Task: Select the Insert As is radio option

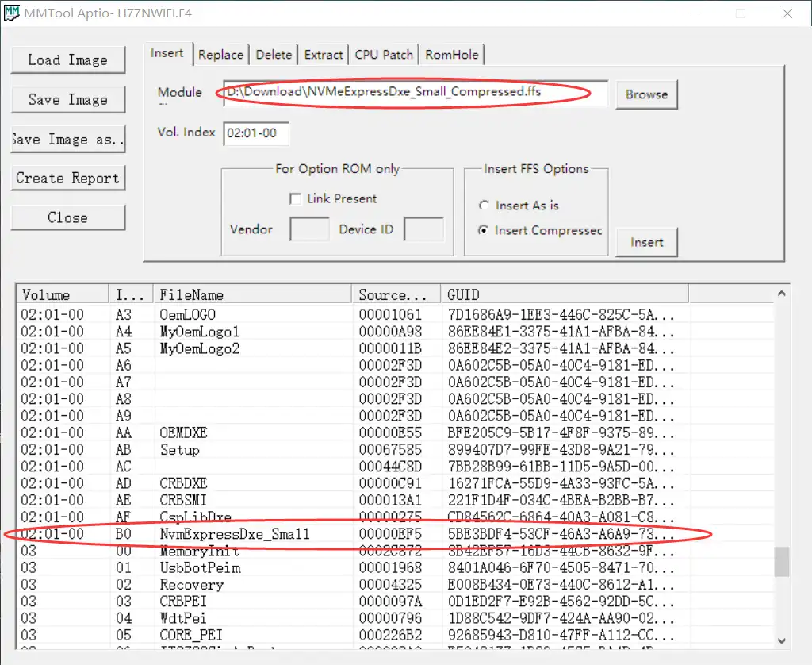Action: click(484, 206)
